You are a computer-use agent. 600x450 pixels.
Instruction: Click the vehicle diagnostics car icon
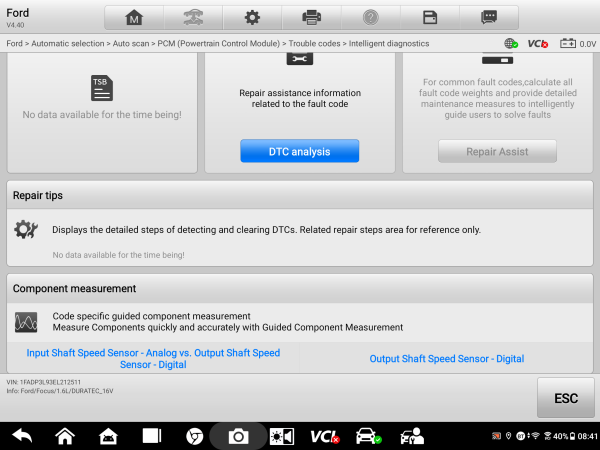[x=368, y=436]
